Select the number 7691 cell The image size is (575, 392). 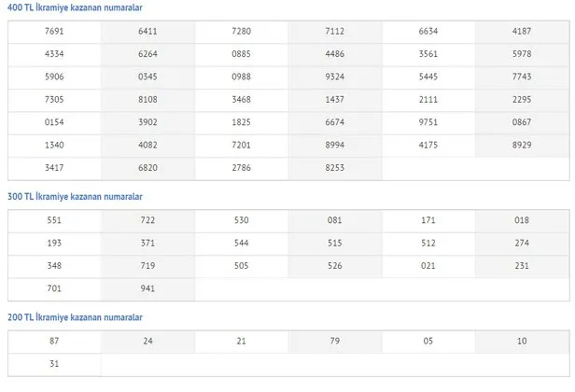pyautogui.click(x=54, y=31)
